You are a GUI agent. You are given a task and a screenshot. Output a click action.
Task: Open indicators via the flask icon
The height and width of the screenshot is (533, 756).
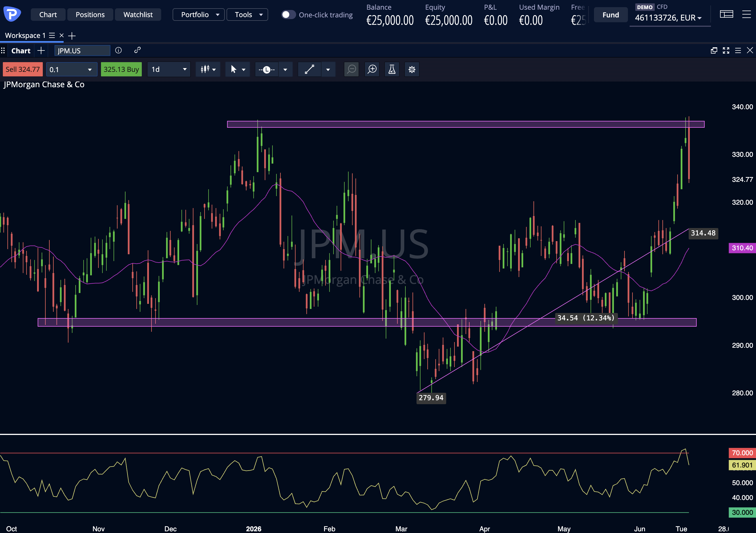[x=392, y=70]
